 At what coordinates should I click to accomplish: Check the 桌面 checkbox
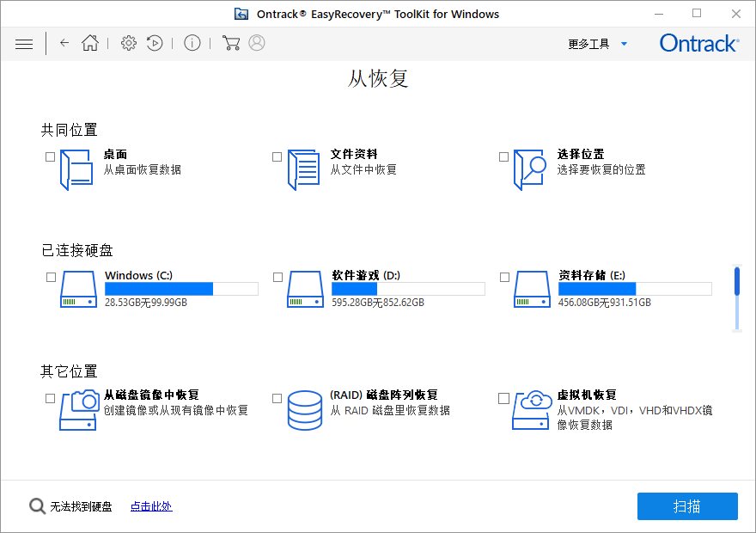click(x=50, y=157)
